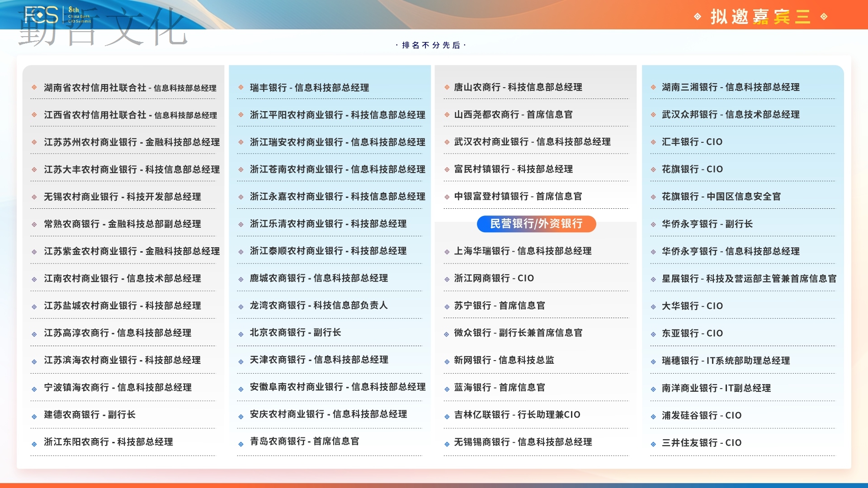Click 浙江东阳农商行 - 科技部总经理

[x=108, y=442]
